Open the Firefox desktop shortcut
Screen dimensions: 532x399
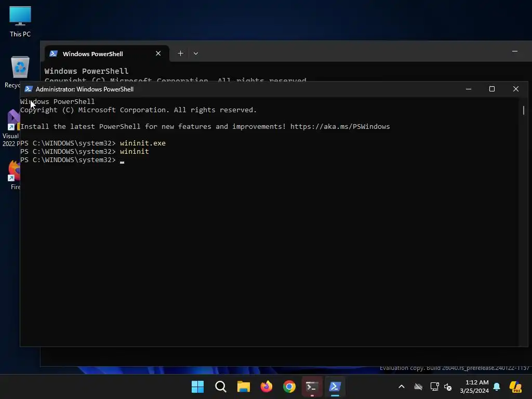15,175
